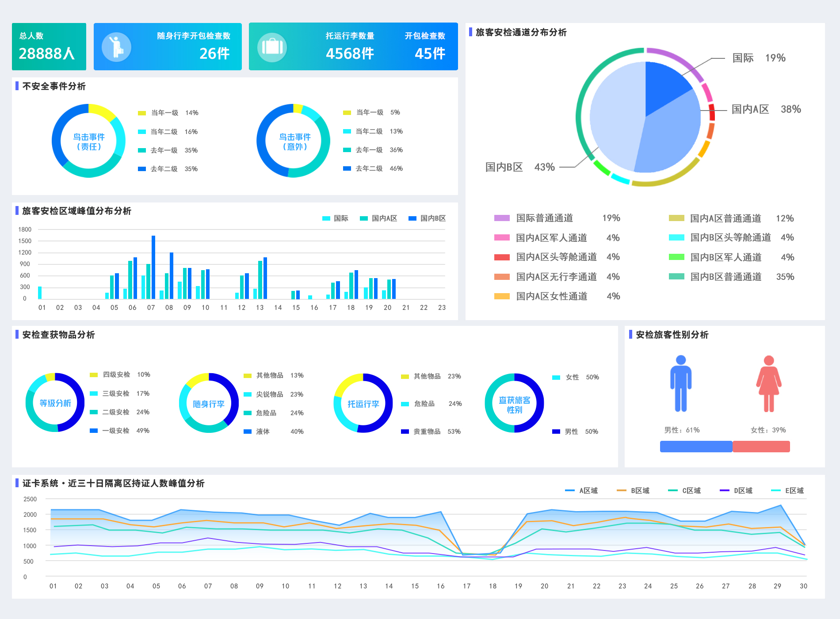The height and width of the screenshot is (619, 840).
Task: Toggle the D区域 line legend item
Action: point(737,491)
